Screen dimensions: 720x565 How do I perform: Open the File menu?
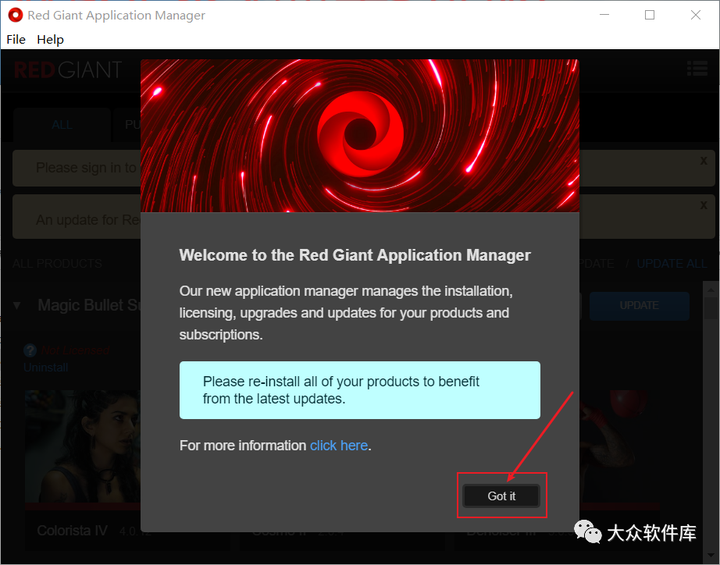click(16, 40)
